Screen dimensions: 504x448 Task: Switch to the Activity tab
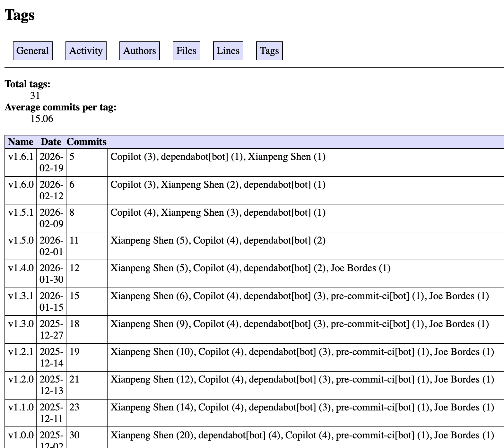86,51
